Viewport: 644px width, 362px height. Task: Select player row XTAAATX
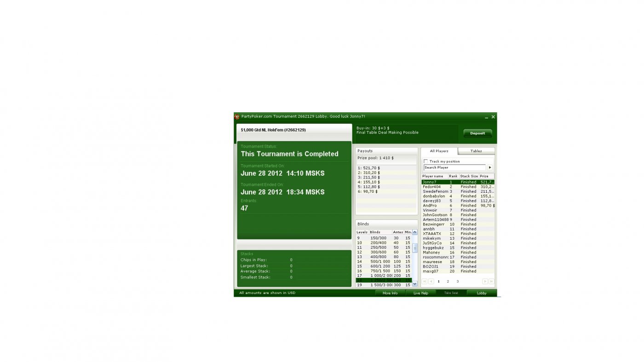[458, 234]
